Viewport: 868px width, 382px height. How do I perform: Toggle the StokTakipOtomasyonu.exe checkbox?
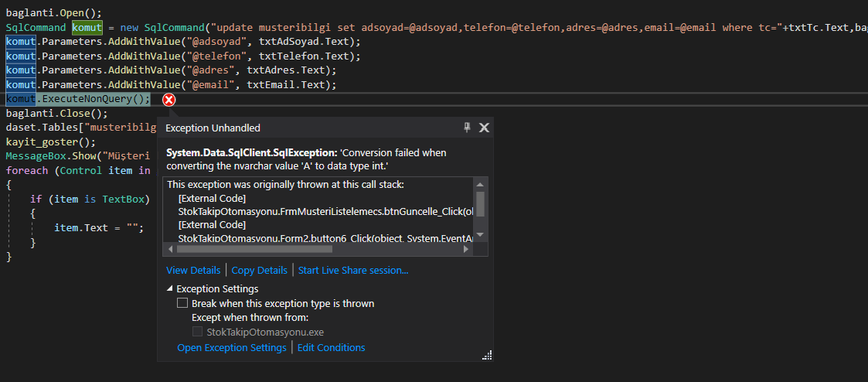click(198, 332)
